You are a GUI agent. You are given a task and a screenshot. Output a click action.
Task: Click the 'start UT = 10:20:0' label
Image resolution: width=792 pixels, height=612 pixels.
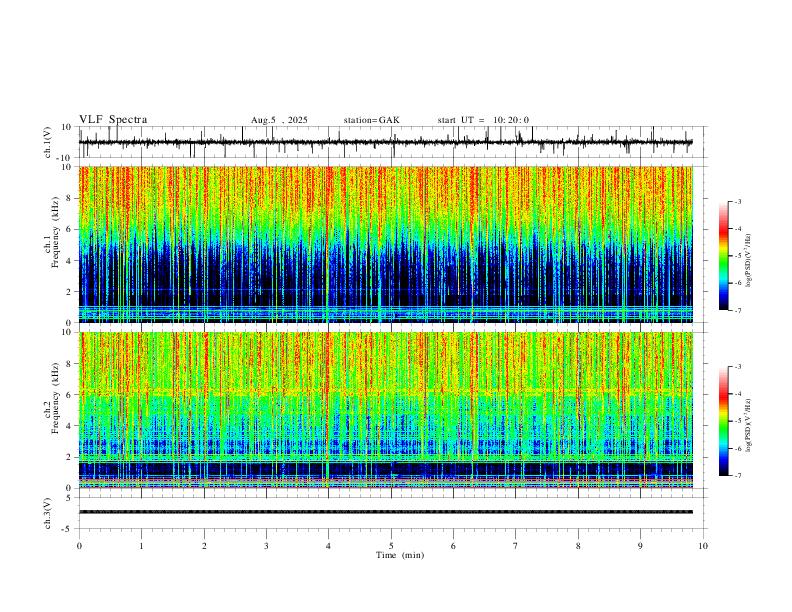point(483,120)
